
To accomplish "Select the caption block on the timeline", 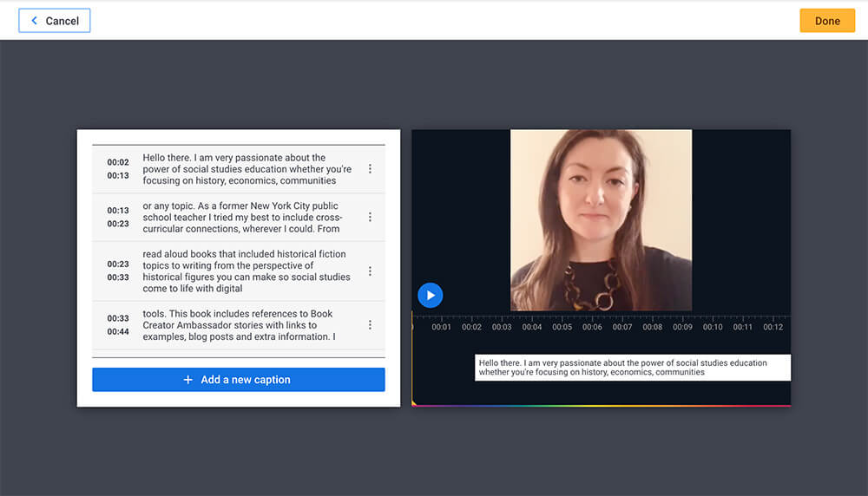I will [633, 367].
